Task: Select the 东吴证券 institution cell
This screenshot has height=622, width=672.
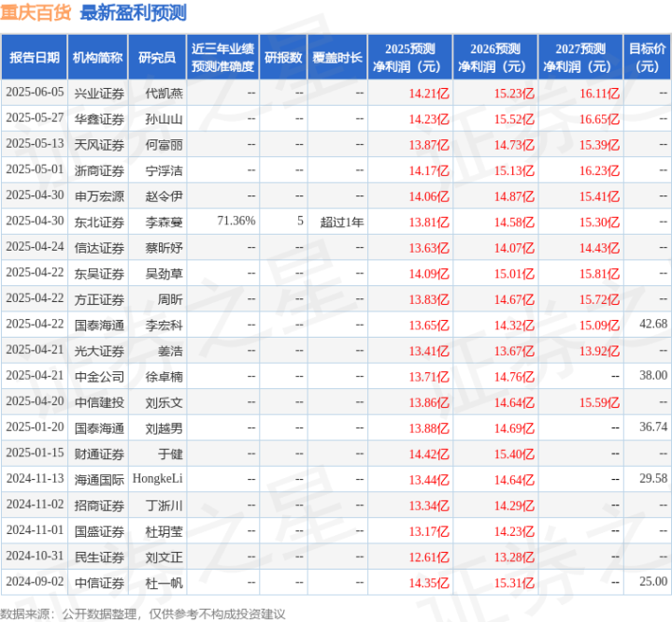Action: (99, 273)
